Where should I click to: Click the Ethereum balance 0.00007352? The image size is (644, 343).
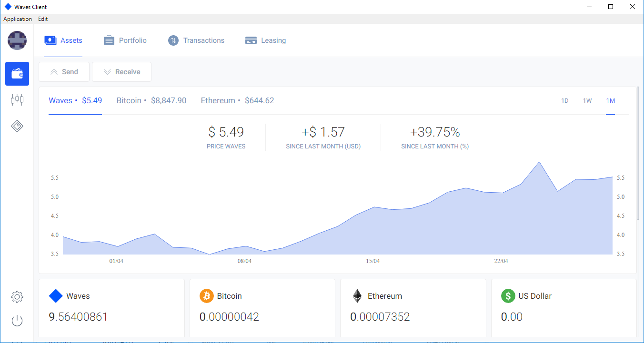tap(380, 317)
